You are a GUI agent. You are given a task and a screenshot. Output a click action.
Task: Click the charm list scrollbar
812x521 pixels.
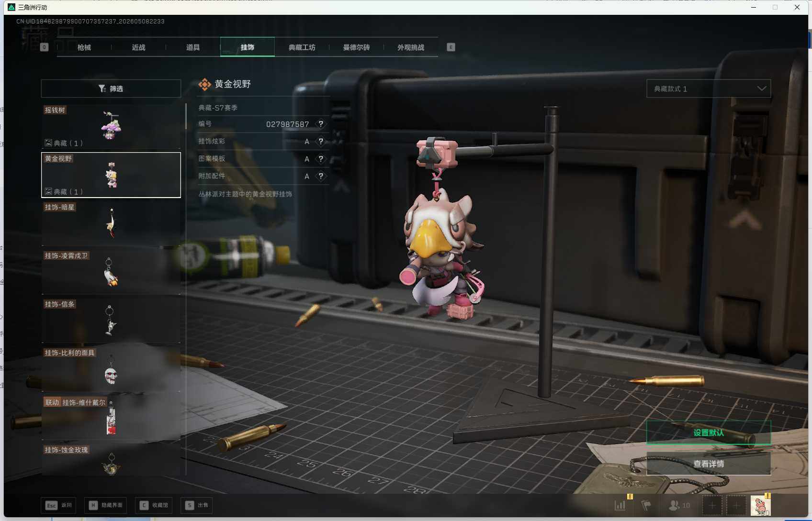186,117
